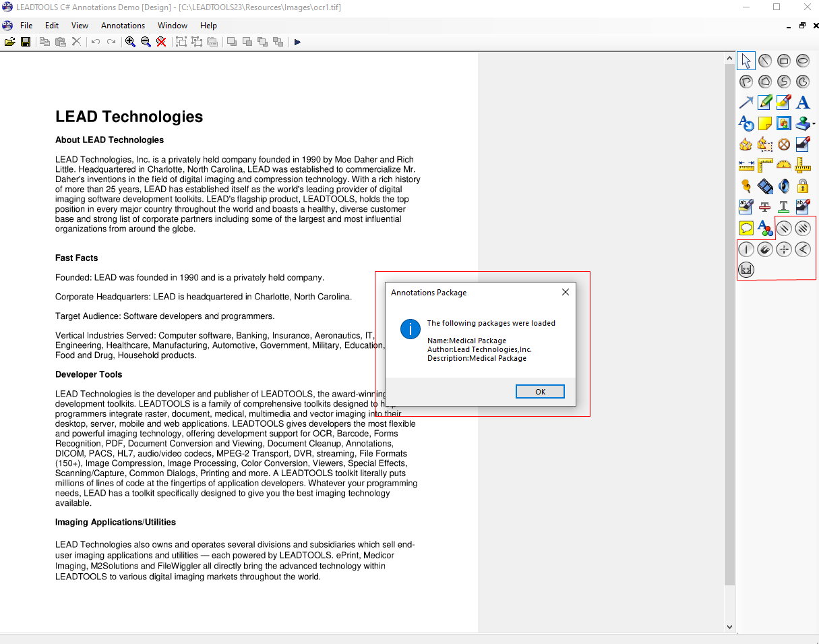Click the vertical scrollbar down arrow
Screen dimensions: 819x644
(x=729, y=626)
